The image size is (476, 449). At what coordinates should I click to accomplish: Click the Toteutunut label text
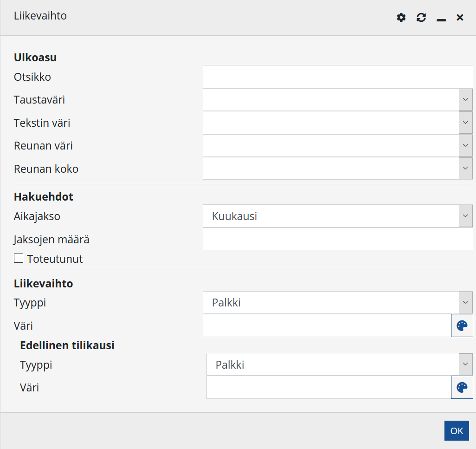(x=55, y=259)
